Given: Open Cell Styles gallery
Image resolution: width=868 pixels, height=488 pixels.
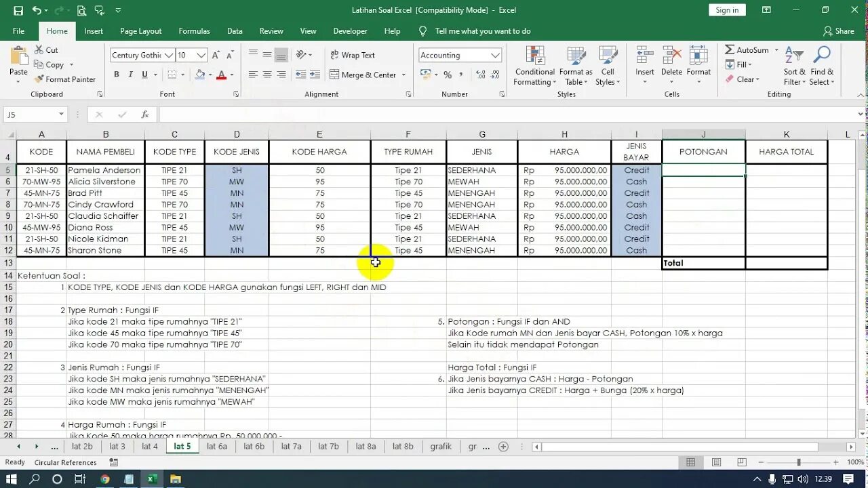Looking at the screenshot, I should tap(608, 66).
